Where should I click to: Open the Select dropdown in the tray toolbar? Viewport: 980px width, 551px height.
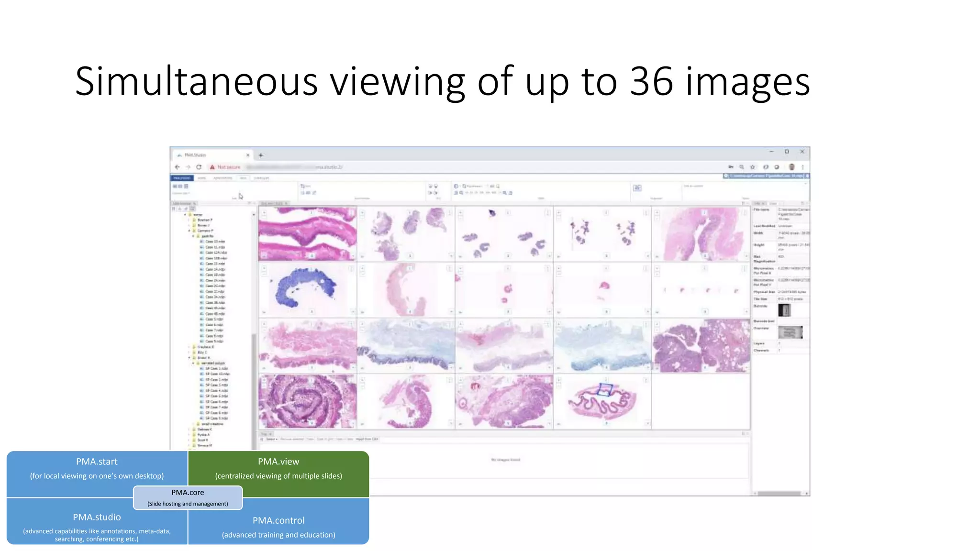click(271, 439)
